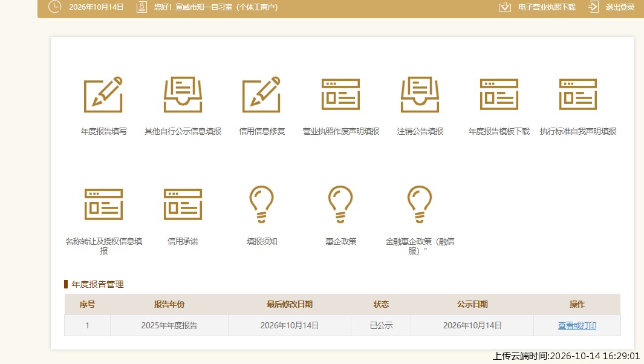Viewport: 644px width, 364px height.
Task: Click the user profile icon in header
Action: pyautogui.click(x=141, y=7)
